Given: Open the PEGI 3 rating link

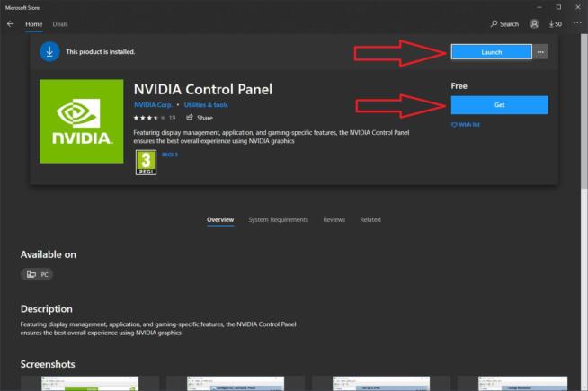Looking at the screenshot, I should 170,155.
